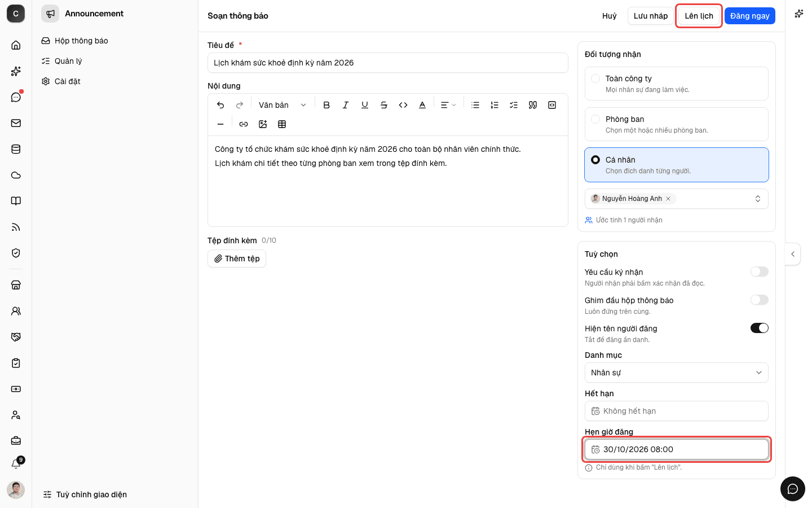Collapse the right side panel chevron
This screenshot has height=508, width=812.
[x=793, y=254]
